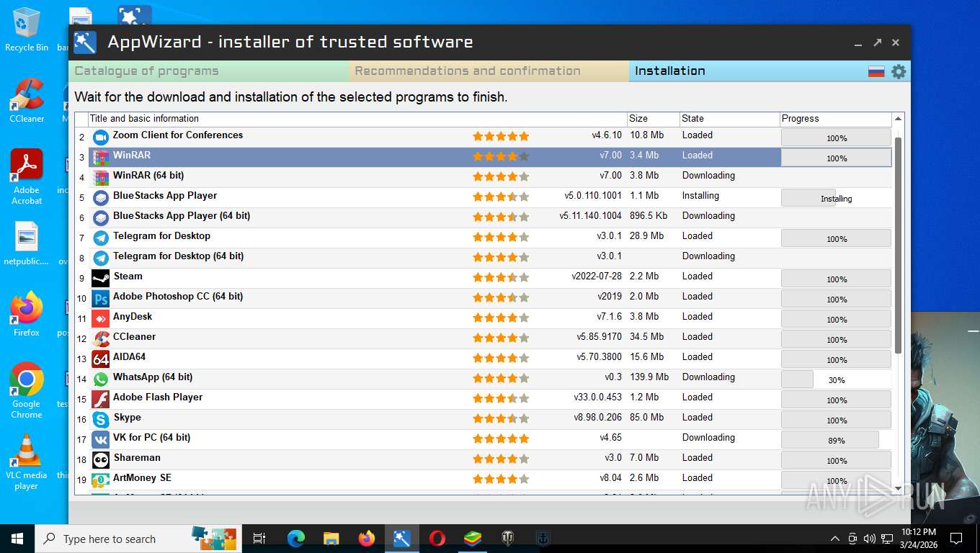
Task: Open AppWizard settings gear
Action: 899,71
